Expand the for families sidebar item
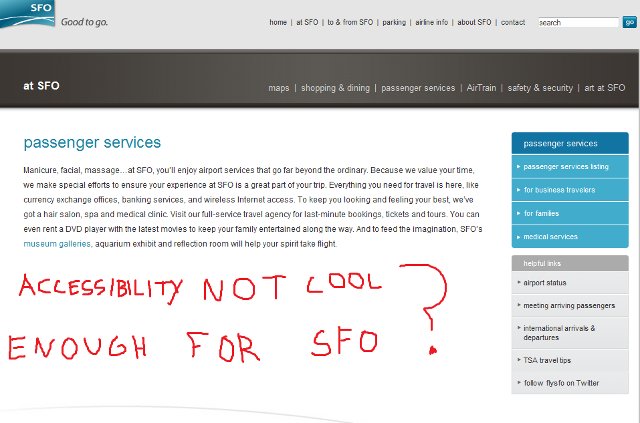Viewport: 640px width, 423px height. tap(543, 213)
